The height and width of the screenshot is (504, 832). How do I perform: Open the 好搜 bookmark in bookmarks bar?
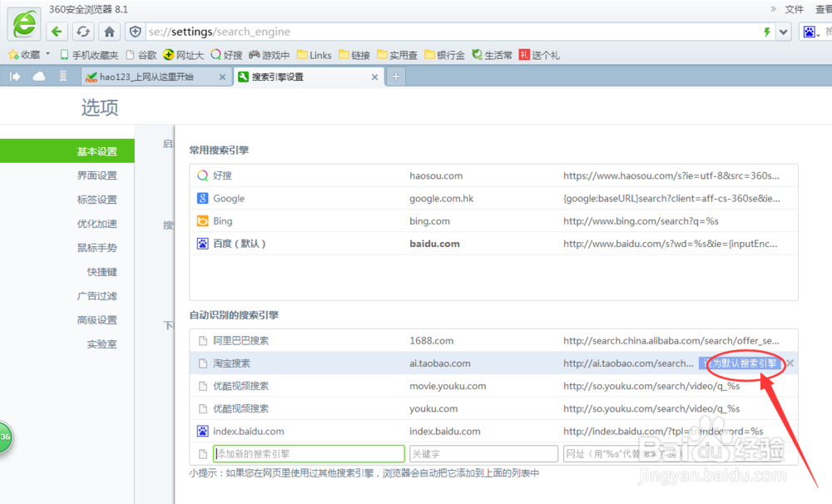[x=226, y=55]
